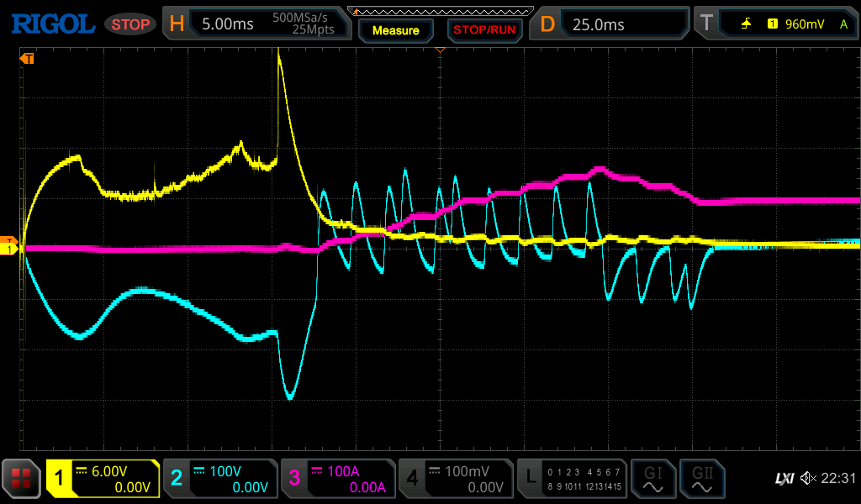Screen dimensions: 861x504
Task: Open the Measure menu
Action: [x=395, y=30]
